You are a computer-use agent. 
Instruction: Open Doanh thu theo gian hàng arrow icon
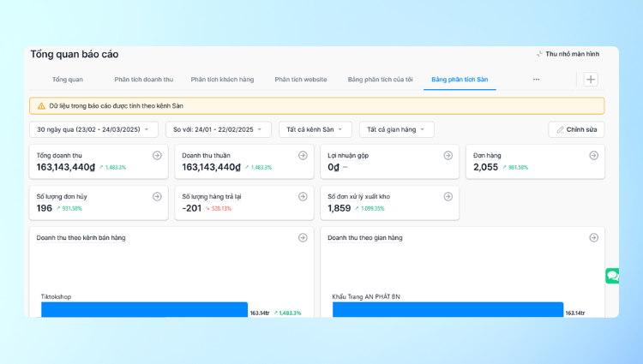(594, 237)
